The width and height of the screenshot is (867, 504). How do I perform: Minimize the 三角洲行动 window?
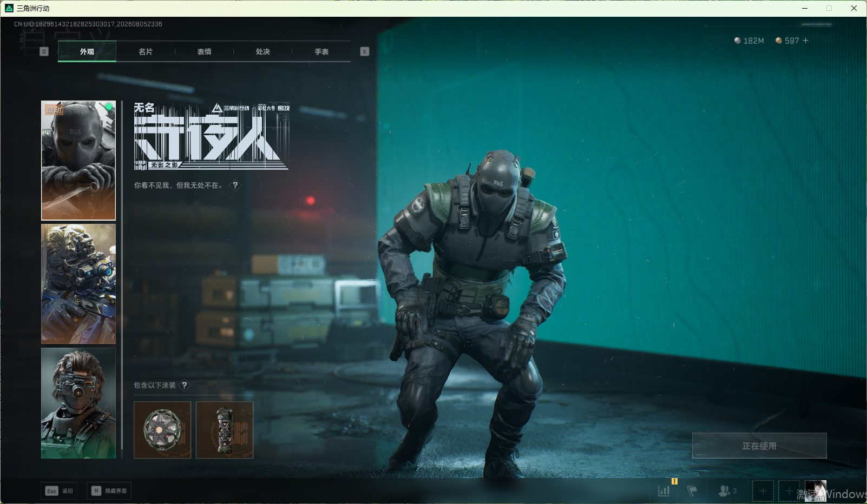(x=805, y=8)
